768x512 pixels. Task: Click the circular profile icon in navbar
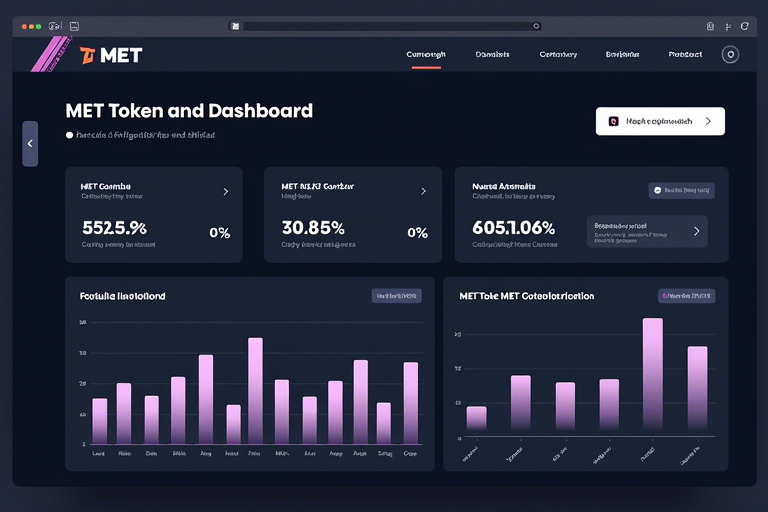(730, 55)
